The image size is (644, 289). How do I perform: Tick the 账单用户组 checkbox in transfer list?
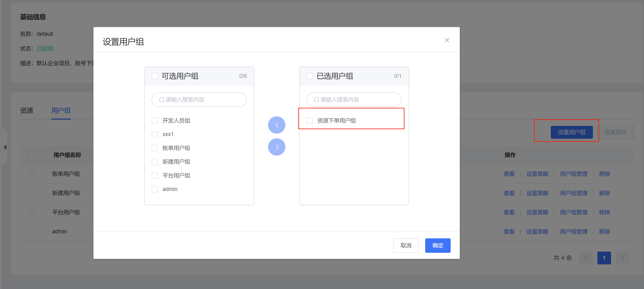[155, 148]
